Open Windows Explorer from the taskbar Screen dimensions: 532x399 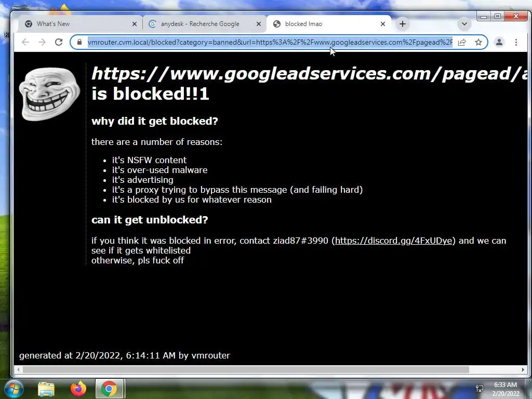click(x=46, y=389)
